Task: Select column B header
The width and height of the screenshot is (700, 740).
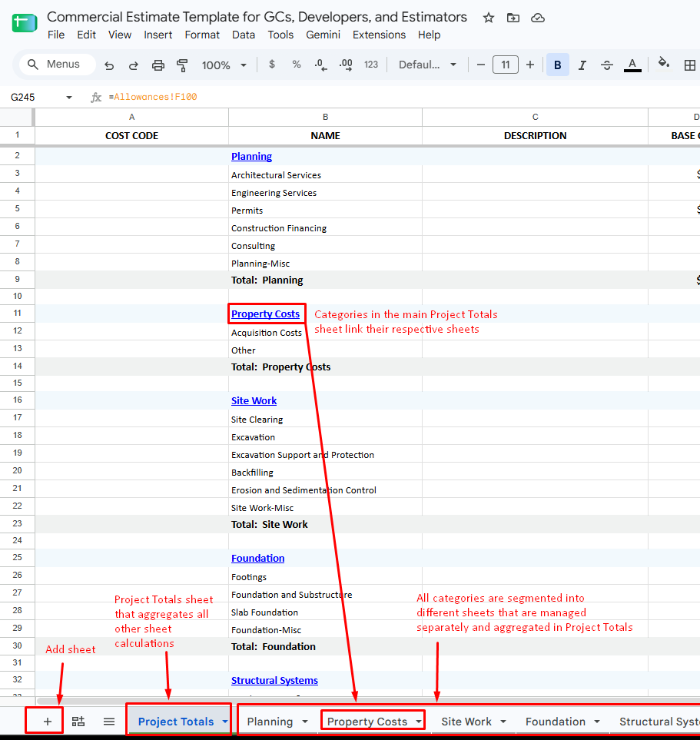Action: (325, 117)
